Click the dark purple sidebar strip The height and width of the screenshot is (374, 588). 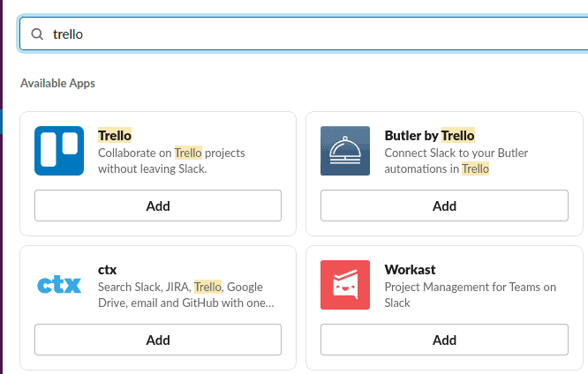[x=1, y=187]
